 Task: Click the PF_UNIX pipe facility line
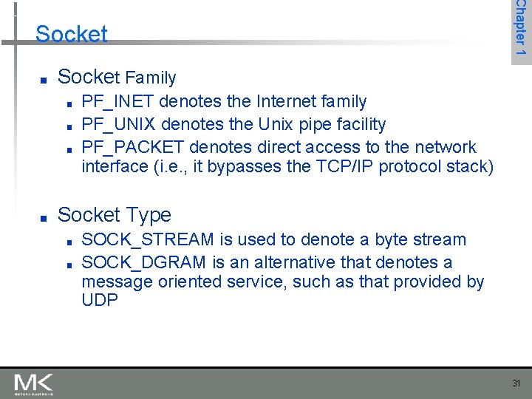233,124
